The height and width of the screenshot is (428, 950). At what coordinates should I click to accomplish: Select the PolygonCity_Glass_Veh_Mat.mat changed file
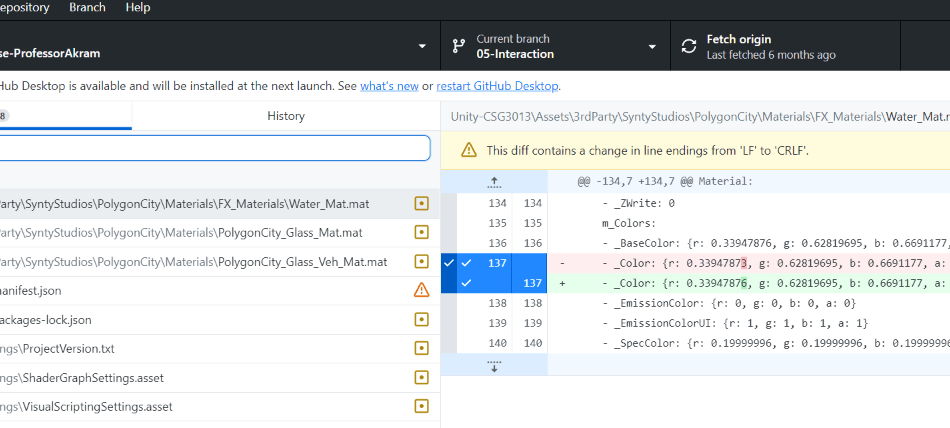click(220, 262)
